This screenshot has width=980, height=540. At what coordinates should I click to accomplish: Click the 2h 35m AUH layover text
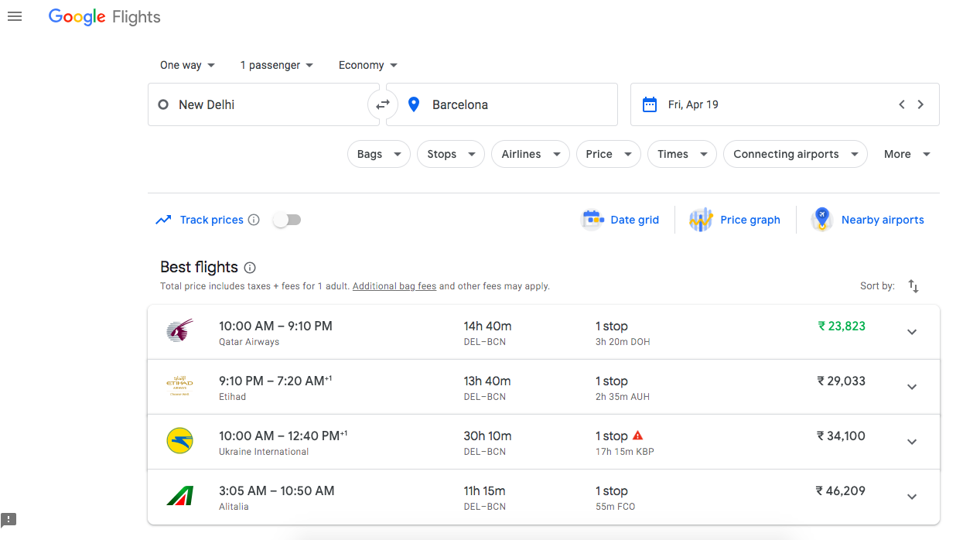click(623, 397)
